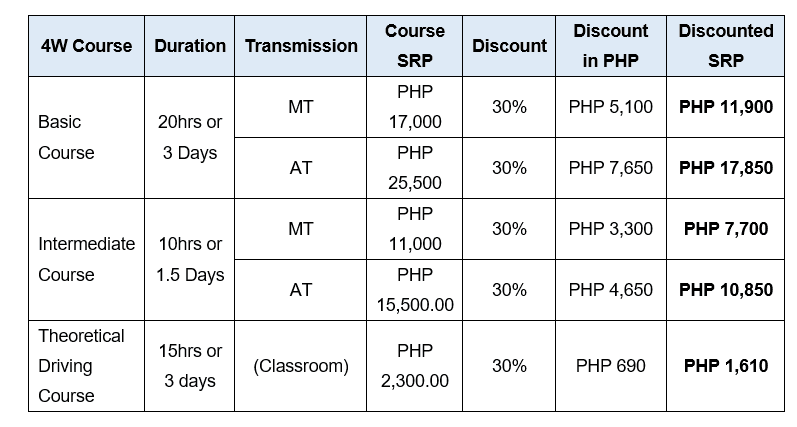
Task: Click the PHP 5,100 discount amount
Action: 610,107
